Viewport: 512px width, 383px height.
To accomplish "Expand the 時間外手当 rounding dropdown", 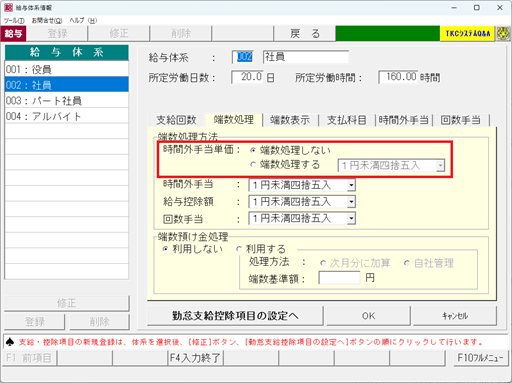I will coord(351,185).
